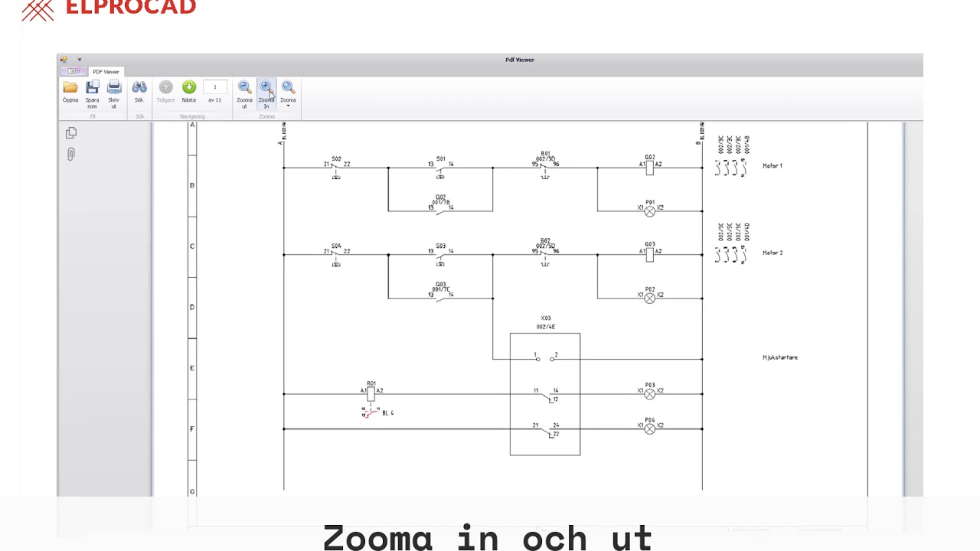This screenshot has width=980, height=551.
Task: Click the 'BL 4' reference text
Action: point(388,413)
